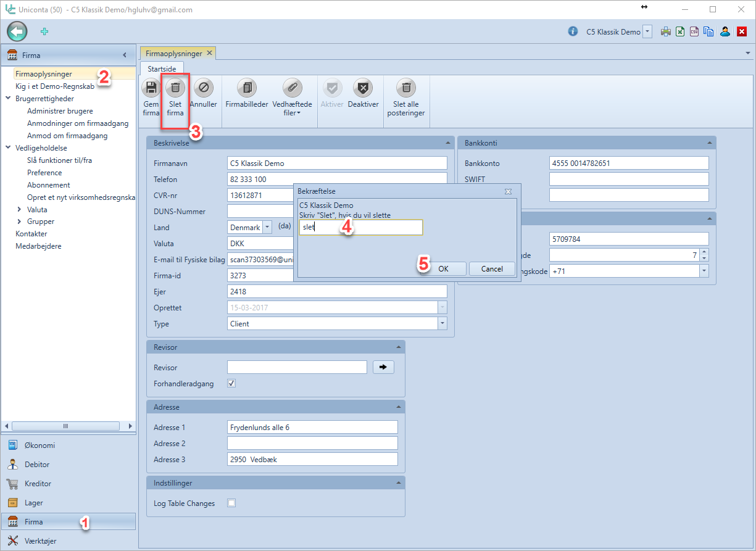Screen dimensions: 756x551
Task: Save company with Gem firma
Action: click(151, 97)
